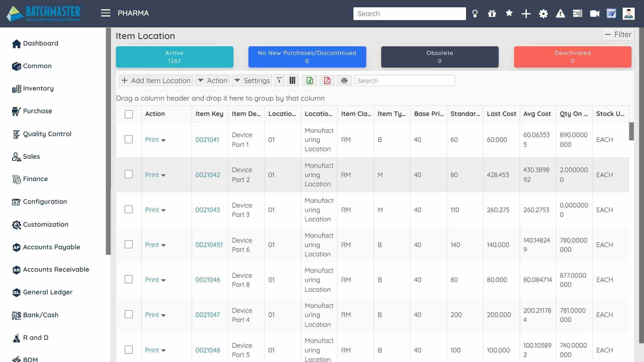Check the row for item 0021041

point(129,139)
